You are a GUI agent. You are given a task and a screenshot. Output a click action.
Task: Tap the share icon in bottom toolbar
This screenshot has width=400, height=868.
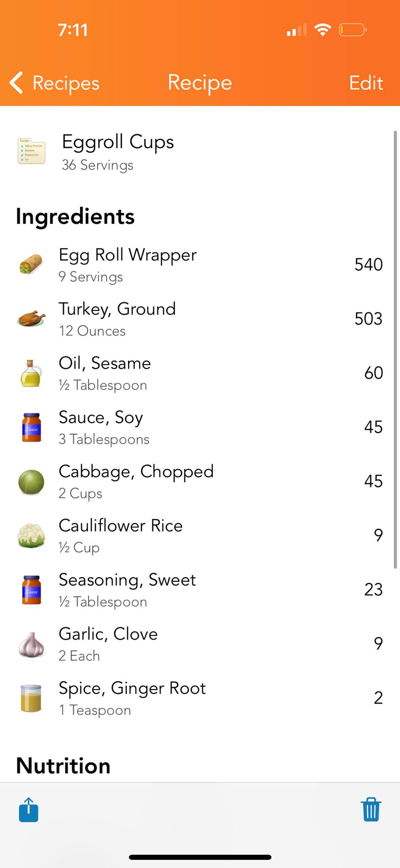coord(29,810)
